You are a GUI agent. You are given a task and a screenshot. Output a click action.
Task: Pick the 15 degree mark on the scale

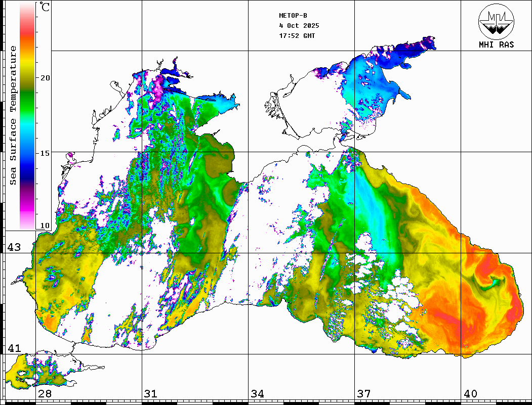(46, 153)
